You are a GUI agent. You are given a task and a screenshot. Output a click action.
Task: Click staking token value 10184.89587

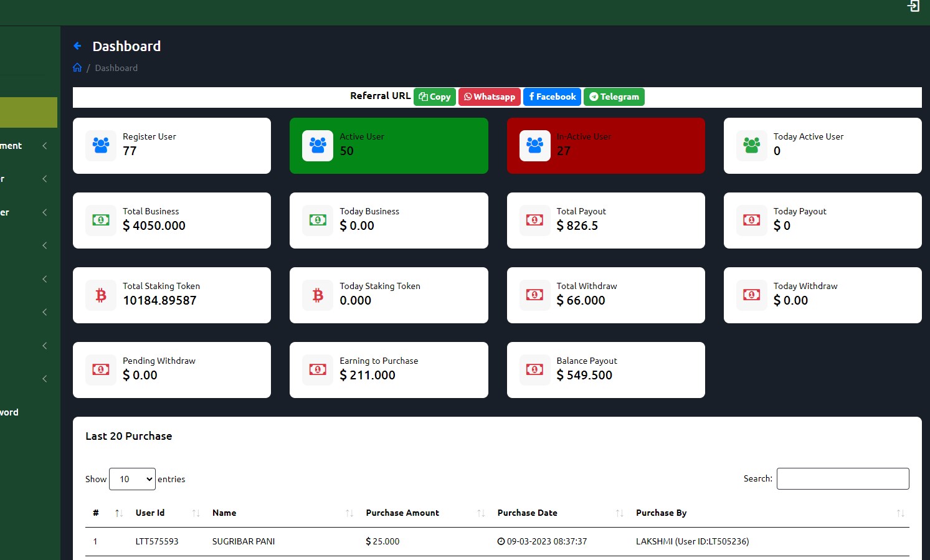pos(159,300)
